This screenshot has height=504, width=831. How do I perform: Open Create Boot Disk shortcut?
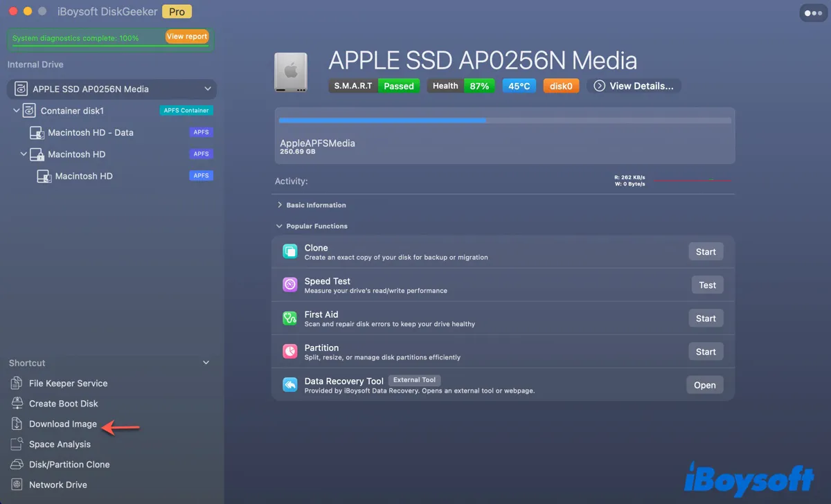coord(63,403)
